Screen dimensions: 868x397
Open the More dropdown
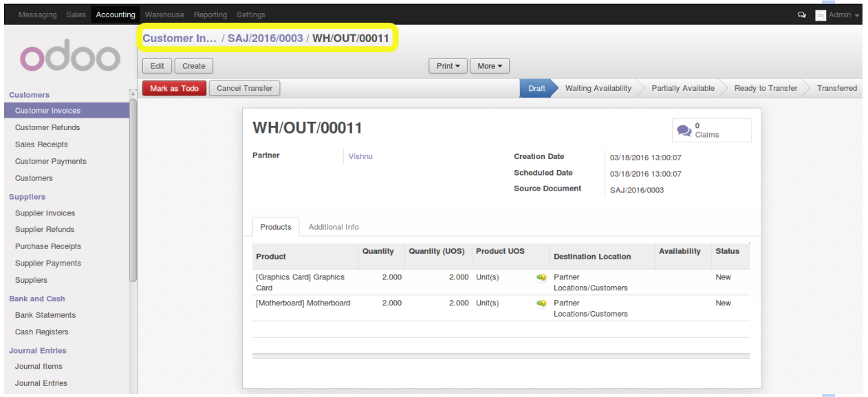tap(490, 66)
